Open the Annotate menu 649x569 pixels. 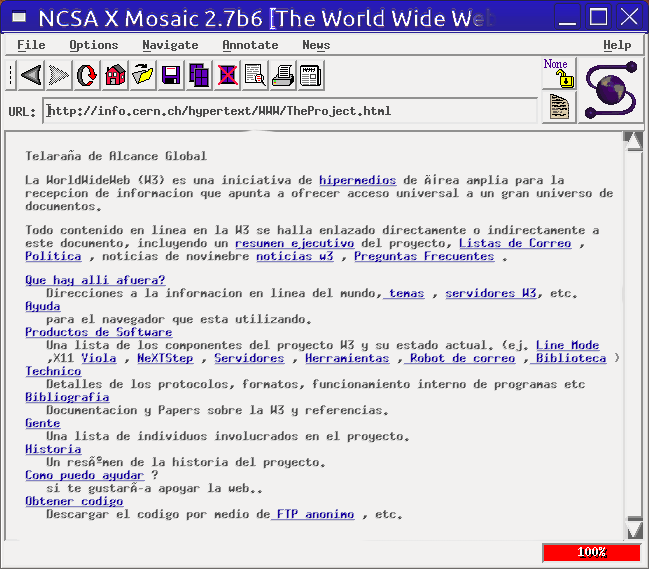point(250,45)
